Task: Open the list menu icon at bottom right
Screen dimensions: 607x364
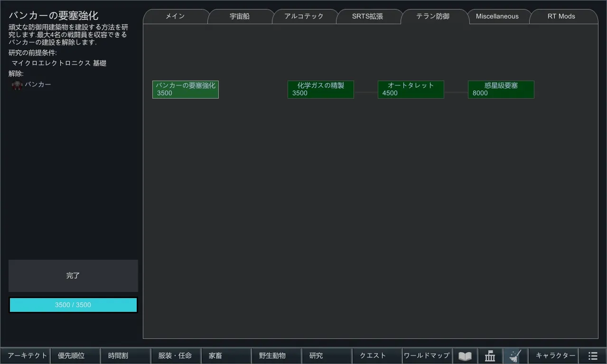Action: point(593,356)
